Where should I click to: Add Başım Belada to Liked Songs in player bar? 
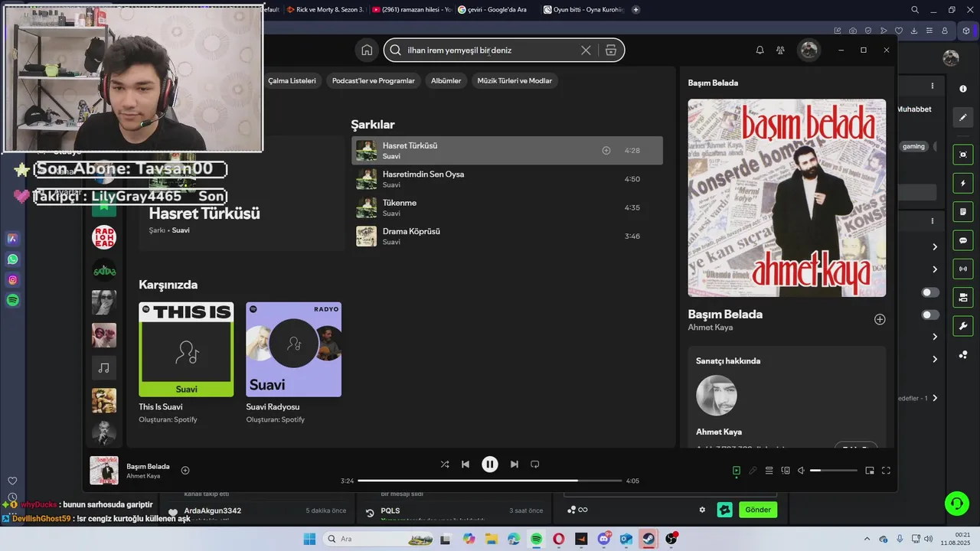185,471
